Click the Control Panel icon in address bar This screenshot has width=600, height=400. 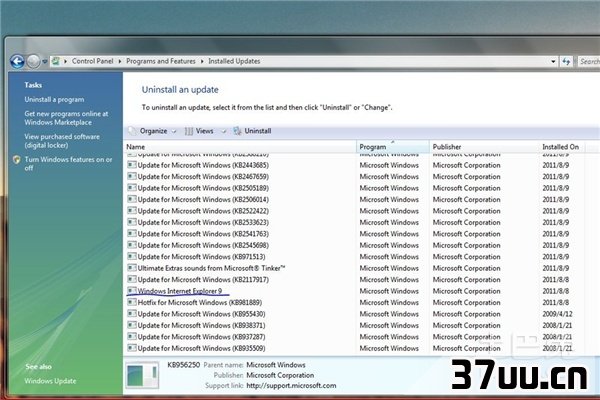coord(56,61)
